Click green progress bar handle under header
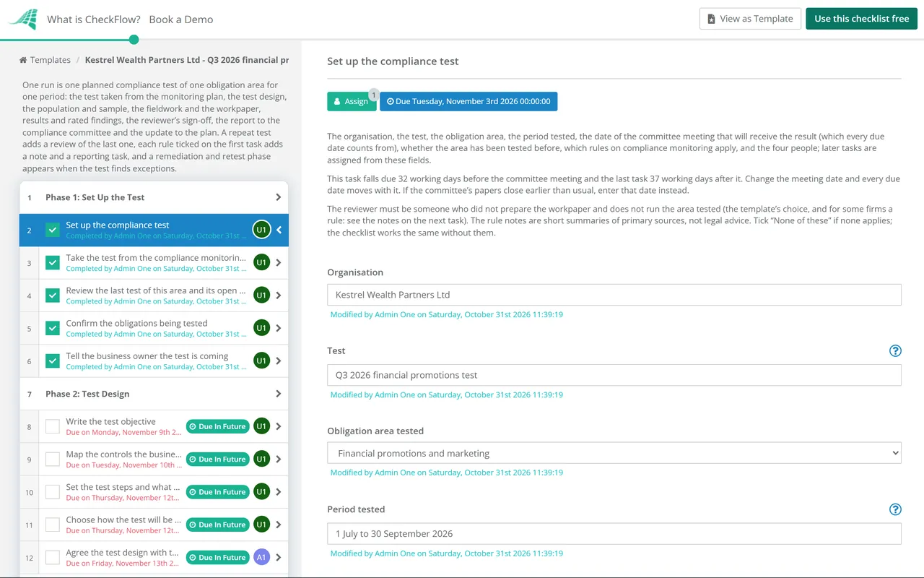Screen dimensions: 924x578 pyautogui.click(x=134, y=40)
